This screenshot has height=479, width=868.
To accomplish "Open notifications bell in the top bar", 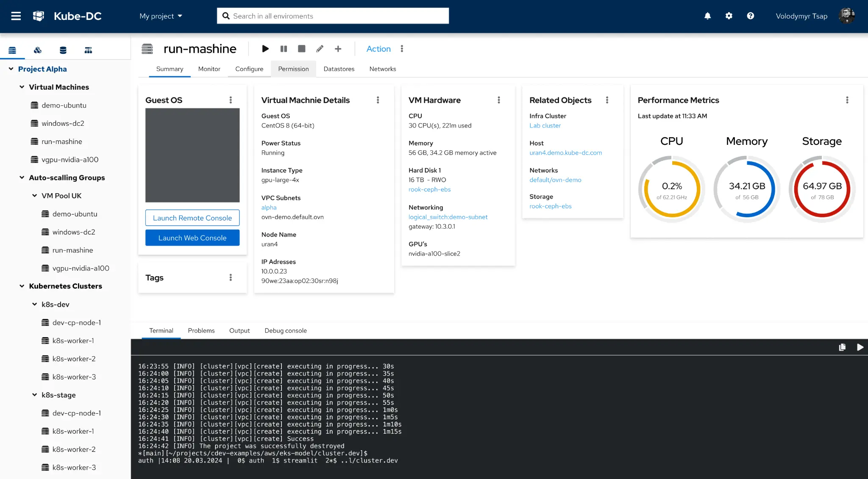I will click(707, 16).
